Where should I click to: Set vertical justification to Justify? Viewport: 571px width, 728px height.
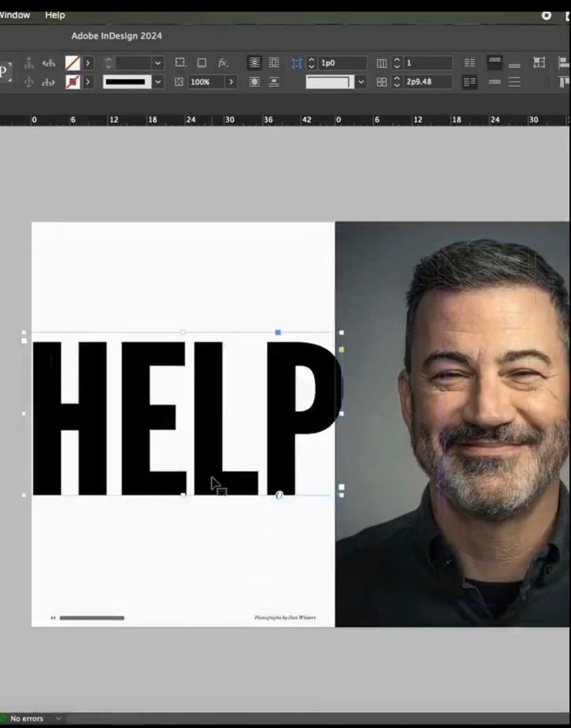514,82
